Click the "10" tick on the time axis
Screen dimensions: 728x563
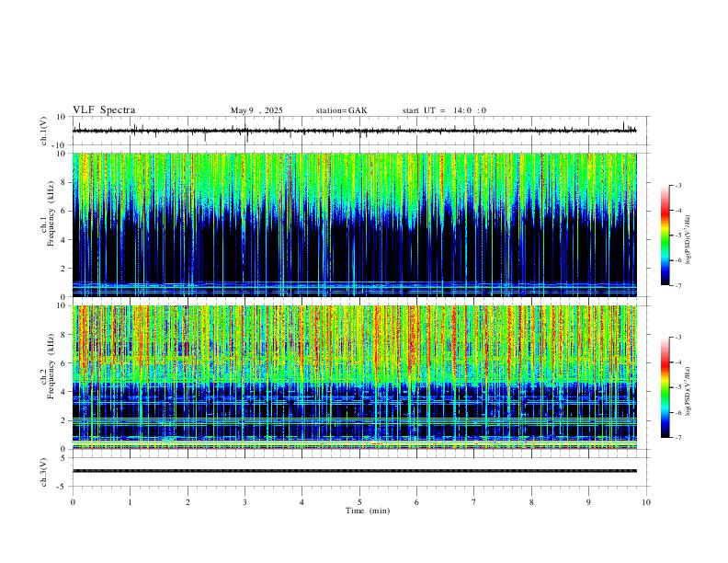click(646, 502)
